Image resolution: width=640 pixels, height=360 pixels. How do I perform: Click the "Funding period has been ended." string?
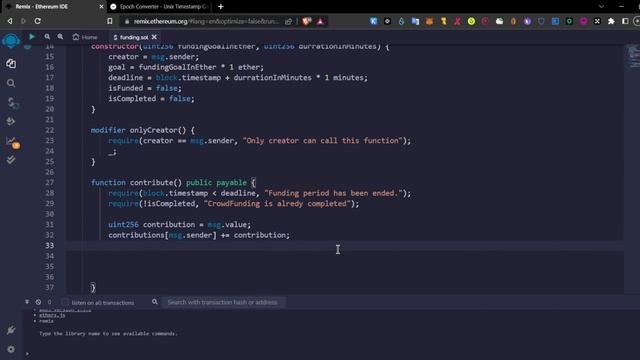pos(334,193)
